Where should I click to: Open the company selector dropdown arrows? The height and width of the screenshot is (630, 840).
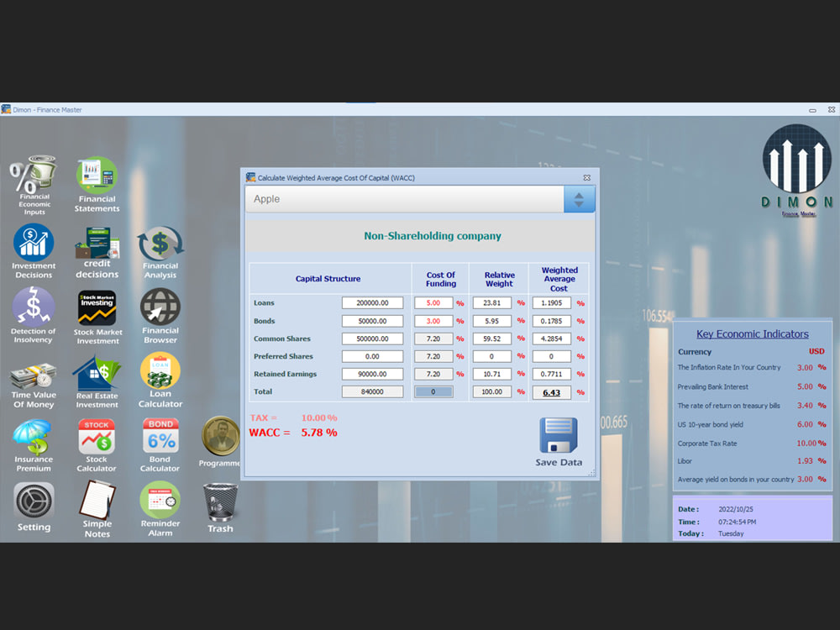579,199
